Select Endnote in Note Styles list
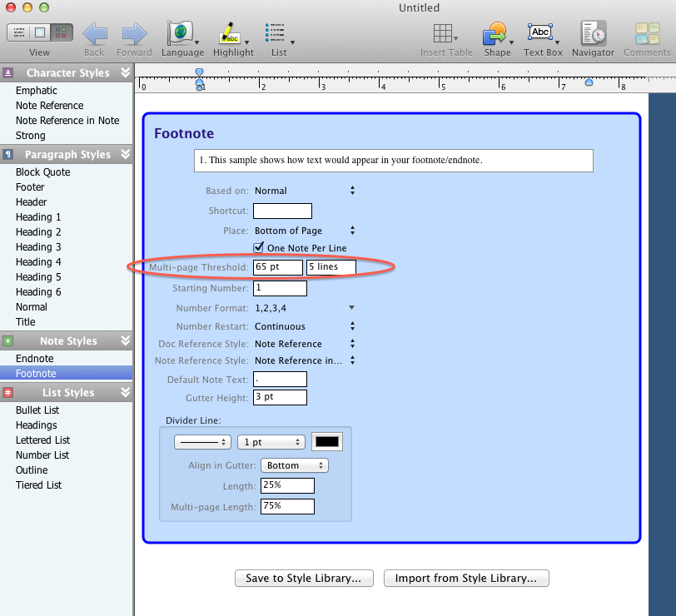 pos(35,359)
